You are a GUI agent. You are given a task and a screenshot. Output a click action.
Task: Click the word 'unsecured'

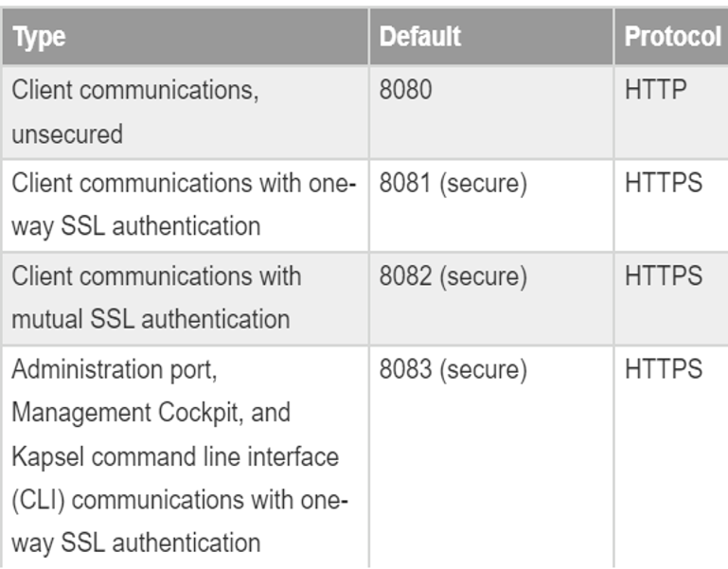coord(67,134)
